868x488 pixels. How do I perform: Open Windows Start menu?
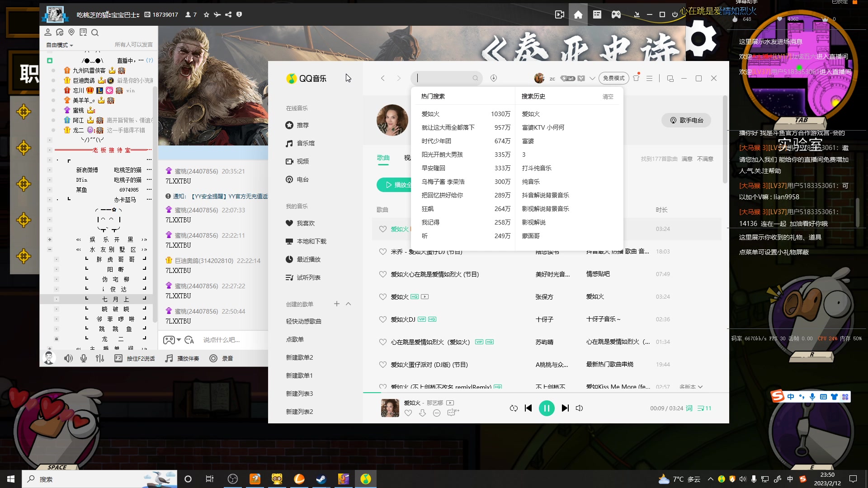click(x=11, y=479)
